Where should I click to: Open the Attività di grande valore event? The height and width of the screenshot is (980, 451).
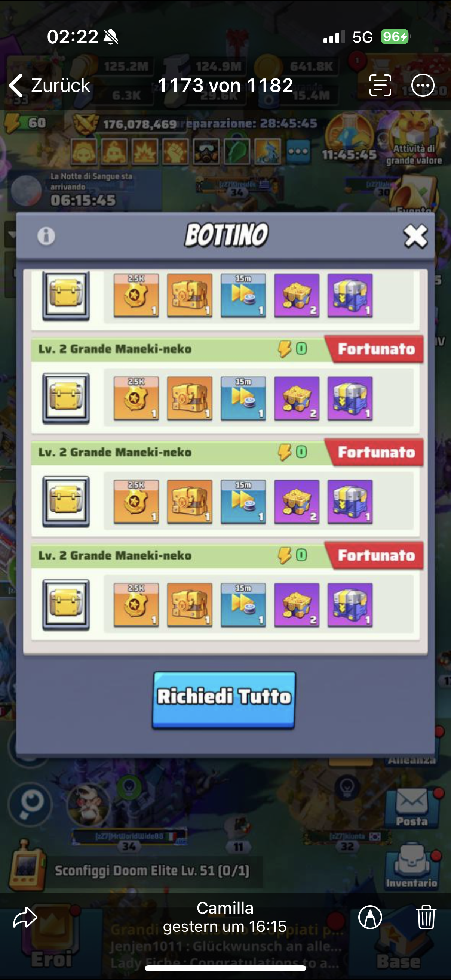point(413,142)
